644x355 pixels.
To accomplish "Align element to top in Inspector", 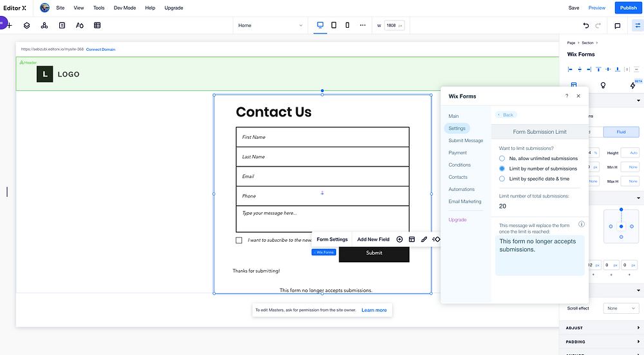I will [x=598, y=69].
